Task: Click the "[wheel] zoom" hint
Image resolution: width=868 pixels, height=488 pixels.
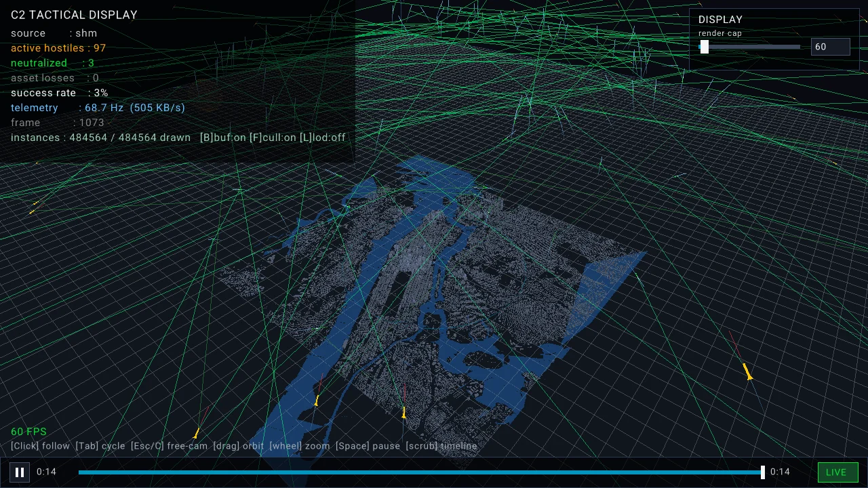Action: click(300, 446)
